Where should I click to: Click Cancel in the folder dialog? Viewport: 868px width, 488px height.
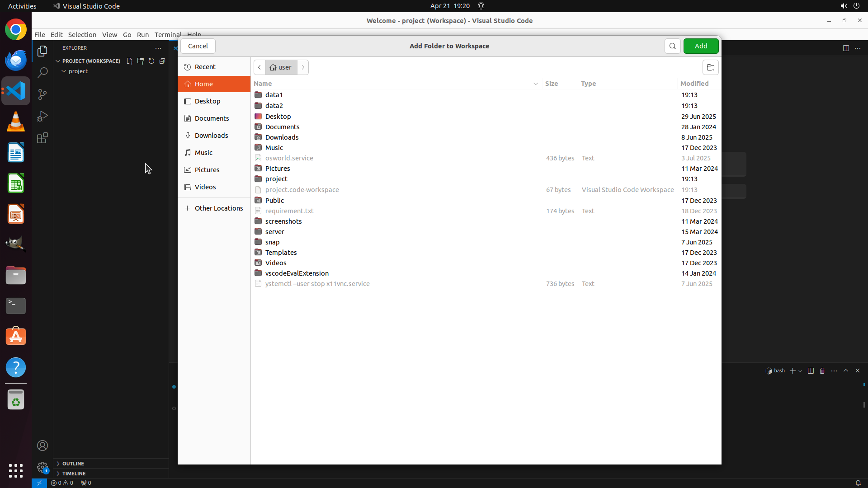198,46
